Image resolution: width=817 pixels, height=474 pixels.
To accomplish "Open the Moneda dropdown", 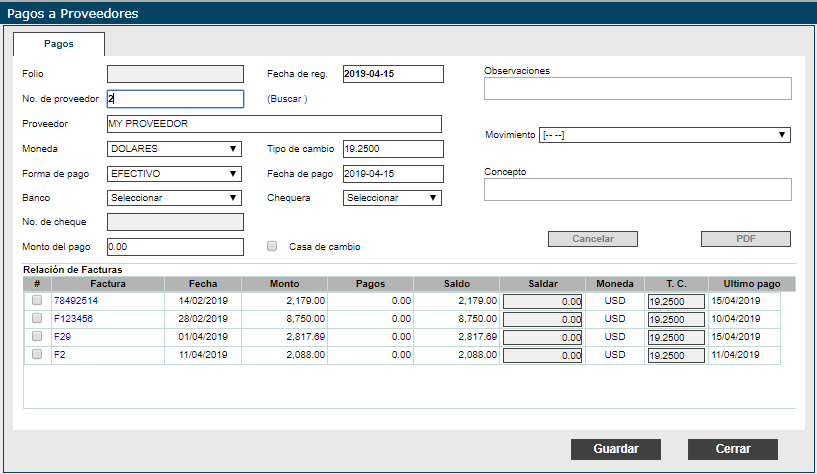I will (174, 149).
